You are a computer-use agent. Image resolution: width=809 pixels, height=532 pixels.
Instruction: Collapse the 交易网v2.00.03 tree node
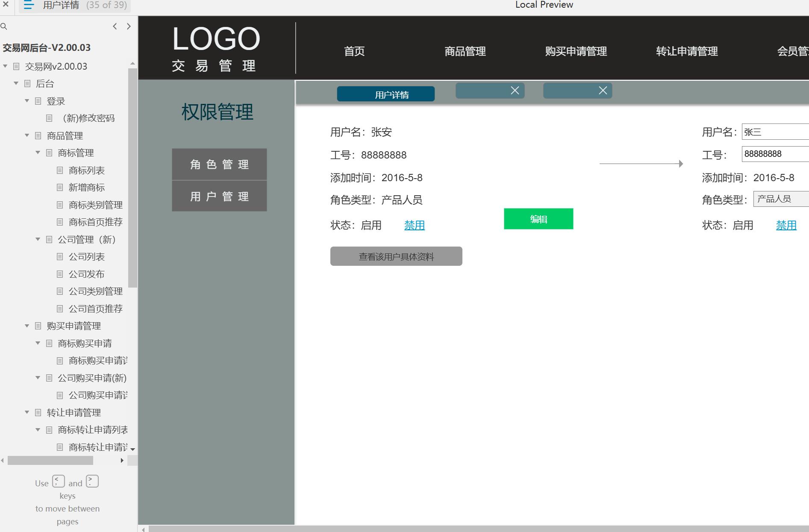[x=5, y=66]
